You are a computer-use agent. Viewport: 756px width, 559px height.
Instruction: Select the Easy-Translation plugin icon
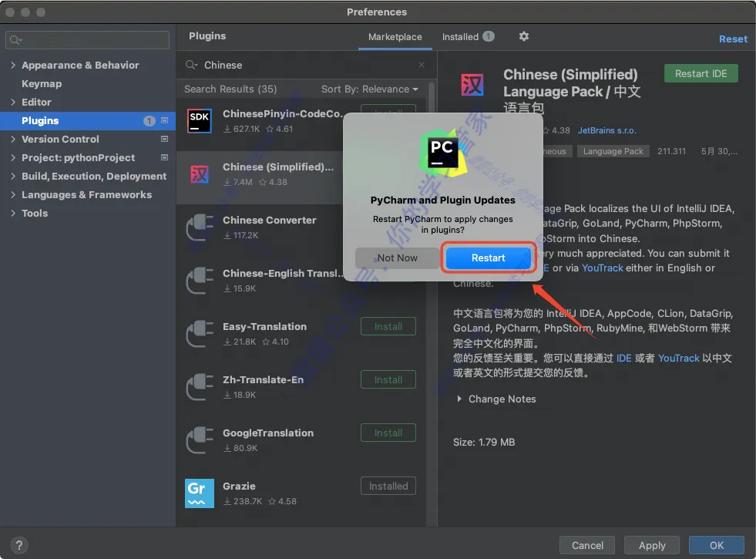pos(200,334)
